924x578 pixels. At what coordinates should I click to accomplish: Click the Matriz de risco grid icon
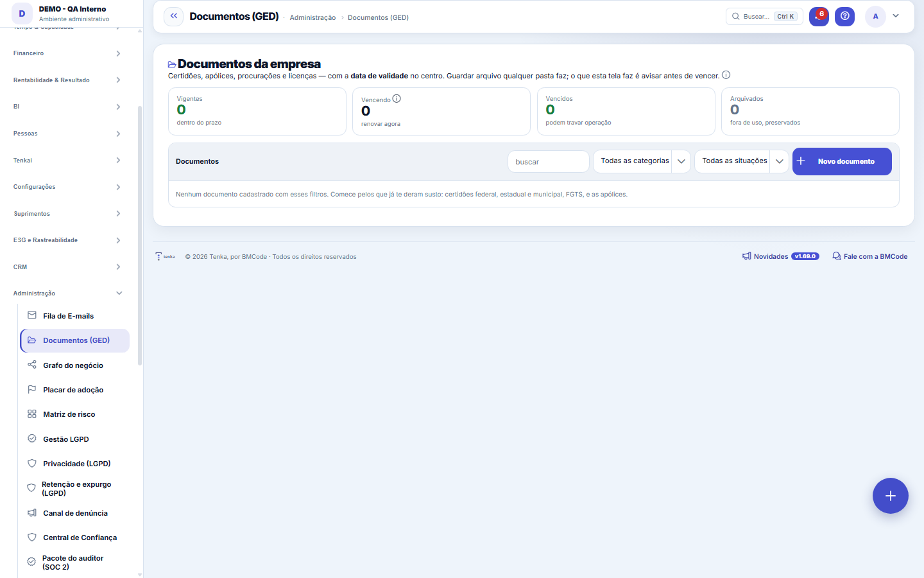[x=32, y=414]
